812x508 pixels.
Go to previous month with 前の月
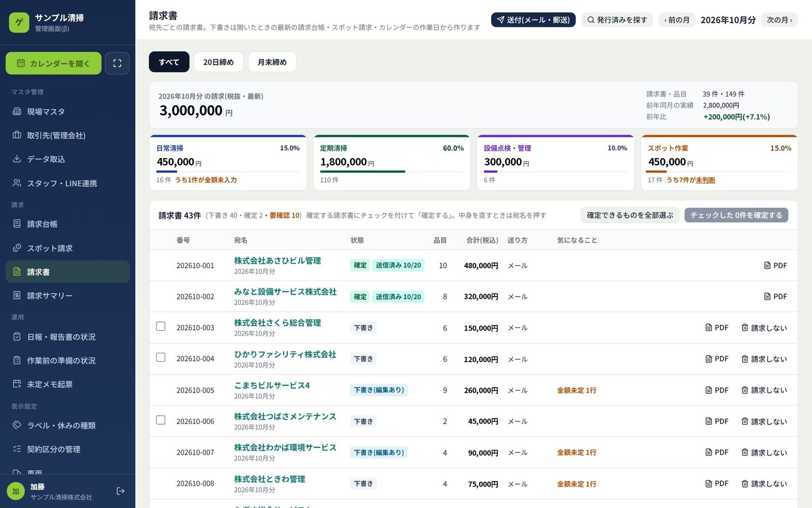tap(677, 20)
